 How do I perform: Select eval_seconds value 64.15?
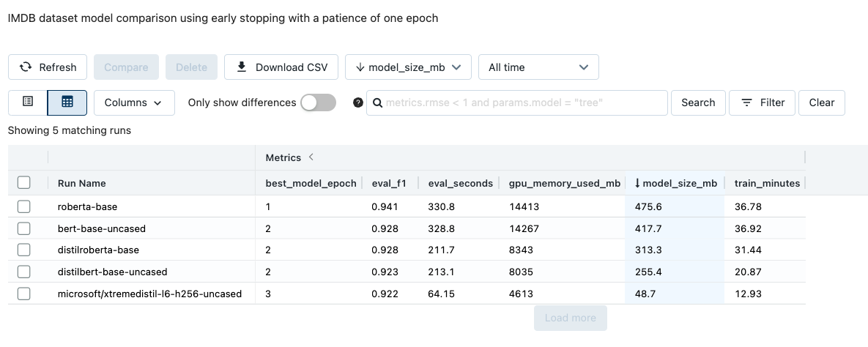pyautogui.click(x=441, y=294)
